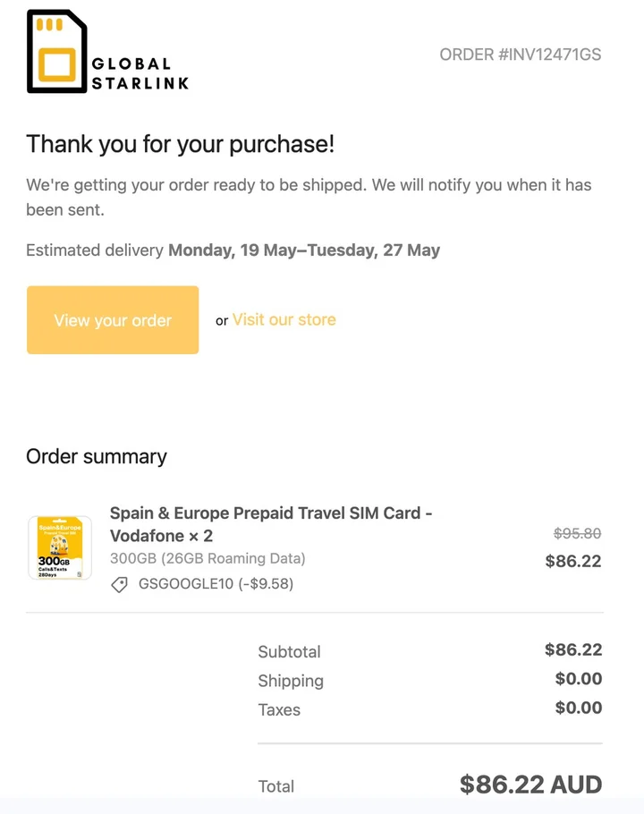
Task: Click the order number INV12471GS
Action: point(520,55)
